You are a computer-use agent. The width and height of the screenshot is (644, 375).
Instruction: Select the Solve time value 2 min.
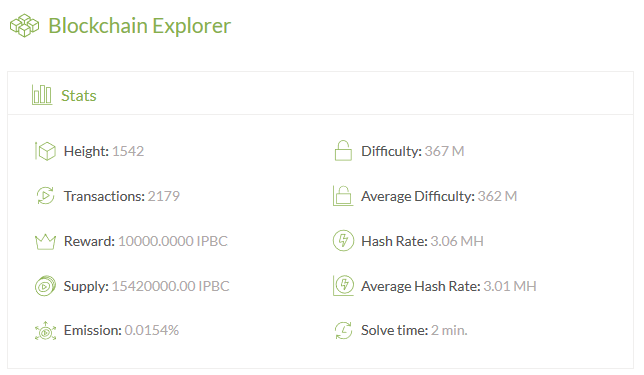(x=449, y=330)
